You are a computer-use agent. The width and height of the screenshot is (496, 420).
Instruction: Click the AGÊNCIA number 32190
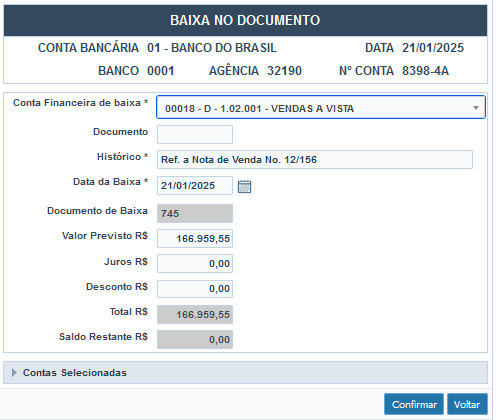284,71
